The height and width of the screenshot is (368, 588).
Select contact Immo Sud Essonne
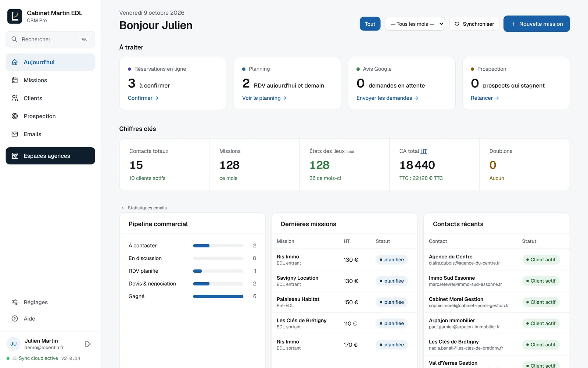496,281
